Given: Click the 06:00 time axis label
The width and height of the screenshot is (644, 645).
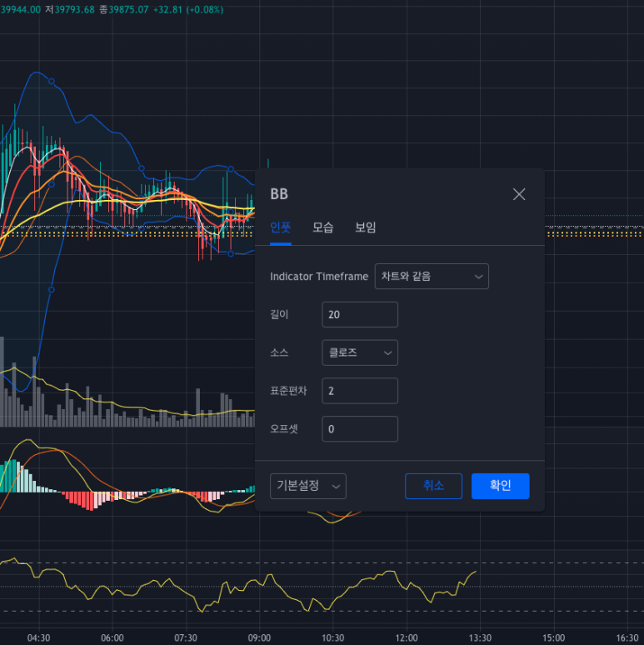Looking at the screenshot, I should [x=112, y=638].
